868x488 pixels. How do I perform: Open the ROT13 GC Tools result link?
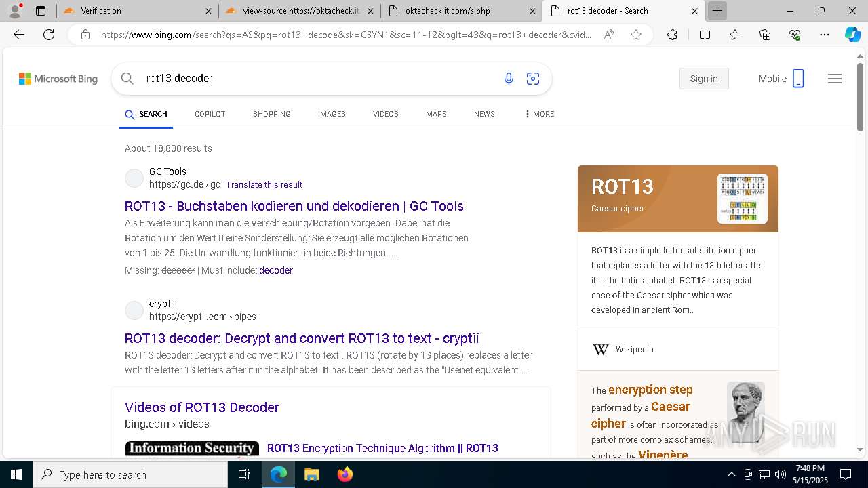coord(294,206)
